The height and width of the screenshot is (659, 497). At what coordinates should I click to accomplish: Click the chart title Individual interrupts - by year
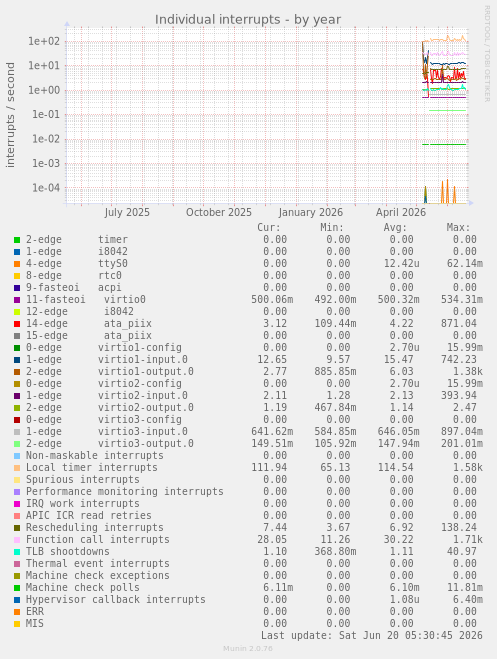click(x=248, y=20)
